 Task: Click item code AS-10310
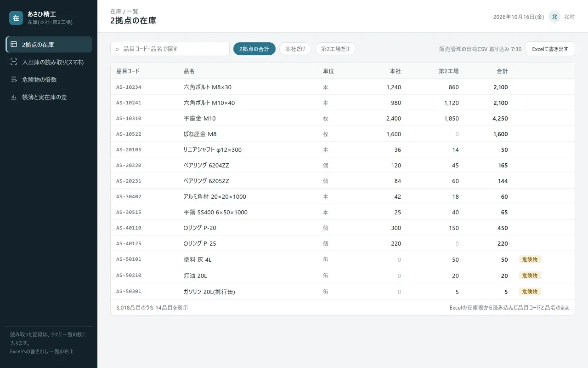tap(129, 118)
